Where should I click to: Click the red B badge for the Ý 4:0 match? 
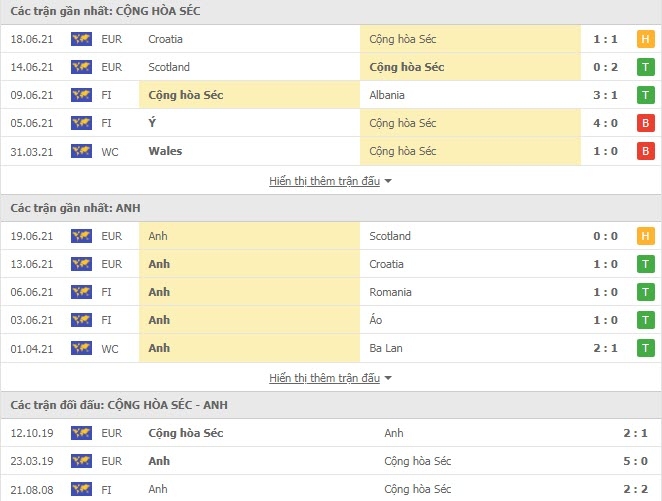tap(646, 123)
